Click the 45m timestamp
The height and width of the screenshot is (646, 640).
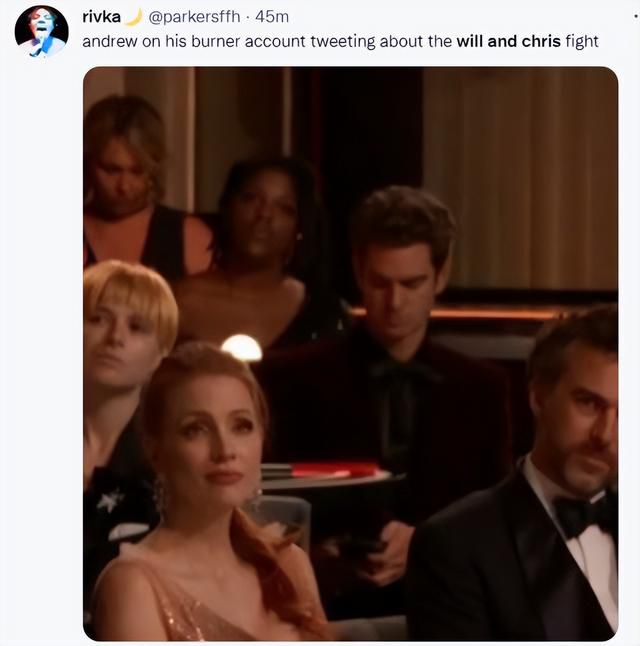(272, 17)
